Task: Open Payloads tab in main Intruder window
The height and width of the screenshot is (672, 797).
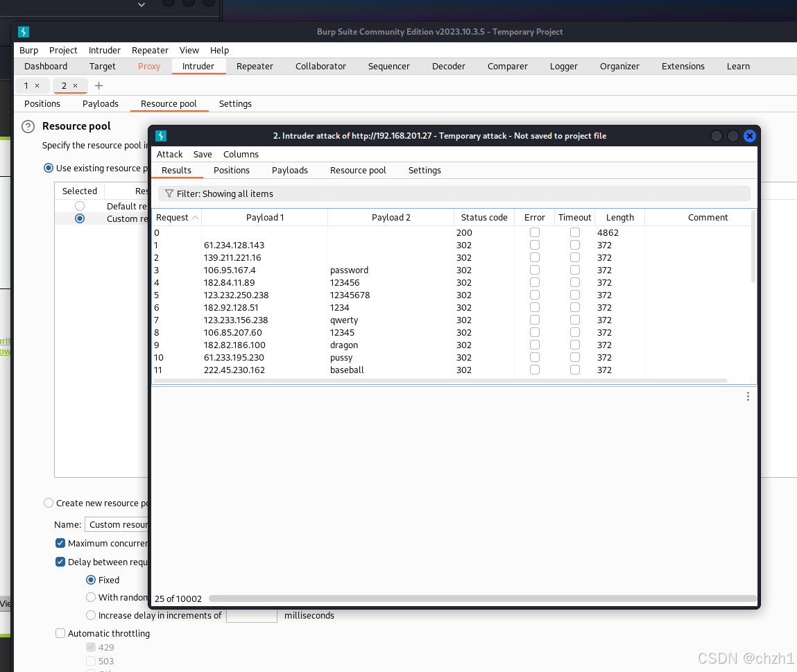Action: click(101, 104)
